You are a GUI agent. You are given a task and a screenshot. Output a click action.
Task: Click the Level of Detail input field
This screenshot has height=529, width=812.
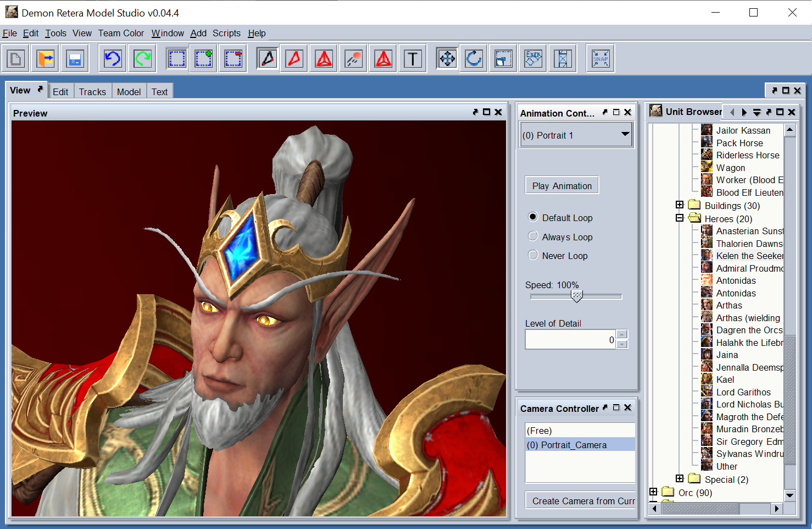click(x=571, y=339)
